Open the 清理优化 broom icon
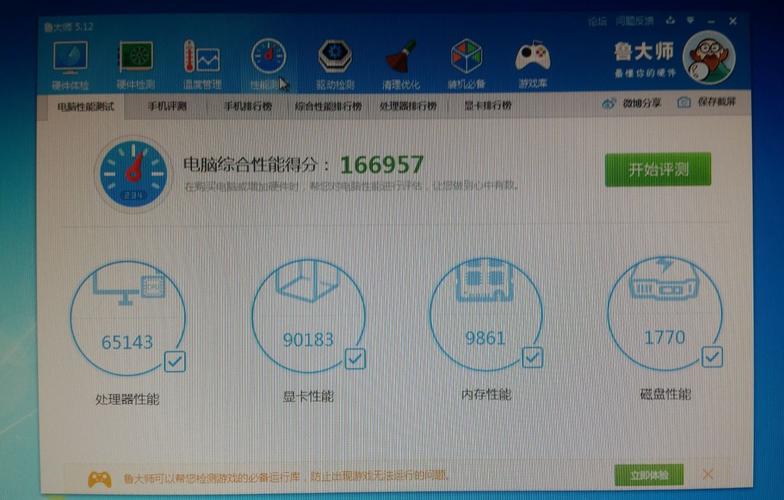 click(401, 56)
